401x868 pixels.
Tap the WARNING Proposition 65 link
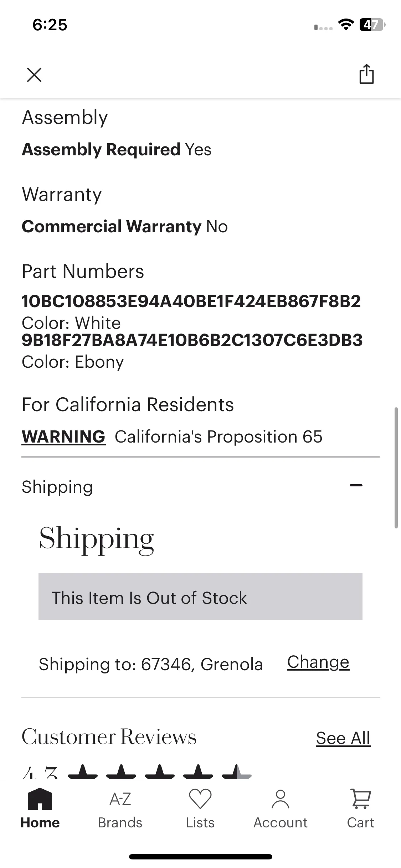[63, 436]
